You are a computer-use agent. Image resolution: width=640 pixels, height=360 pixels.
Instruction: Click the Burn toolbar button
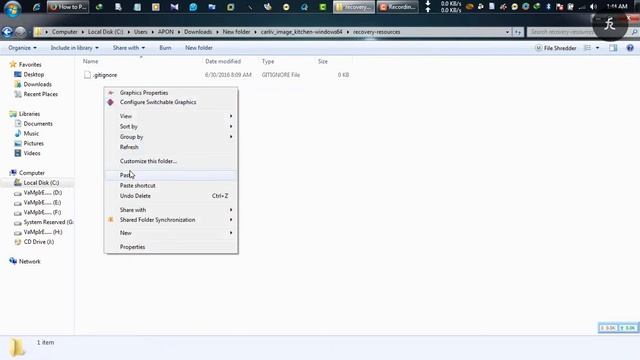165,48
